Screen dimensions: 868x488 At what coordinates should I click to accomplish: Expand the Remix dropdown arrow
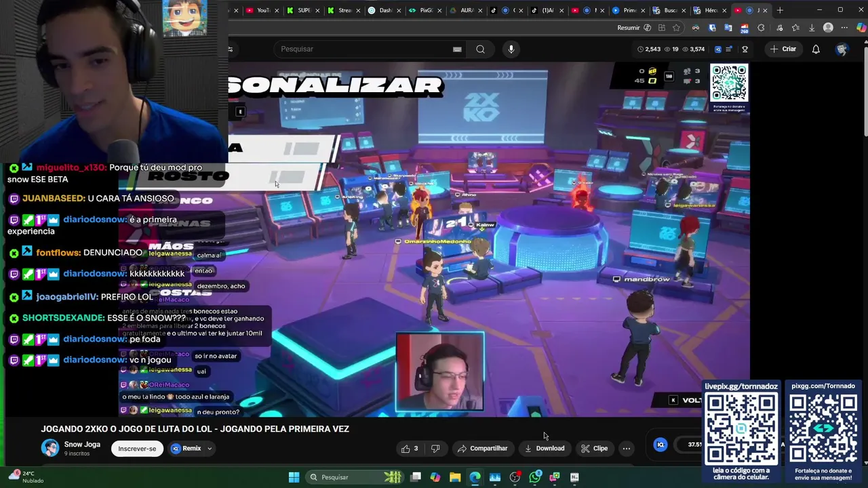tap(210, 448)
